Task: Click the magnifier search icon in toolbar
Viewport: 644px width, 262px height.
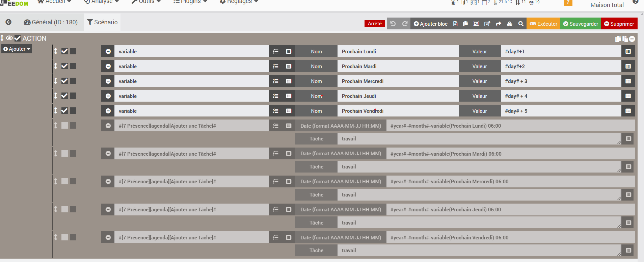Action: 521,24
